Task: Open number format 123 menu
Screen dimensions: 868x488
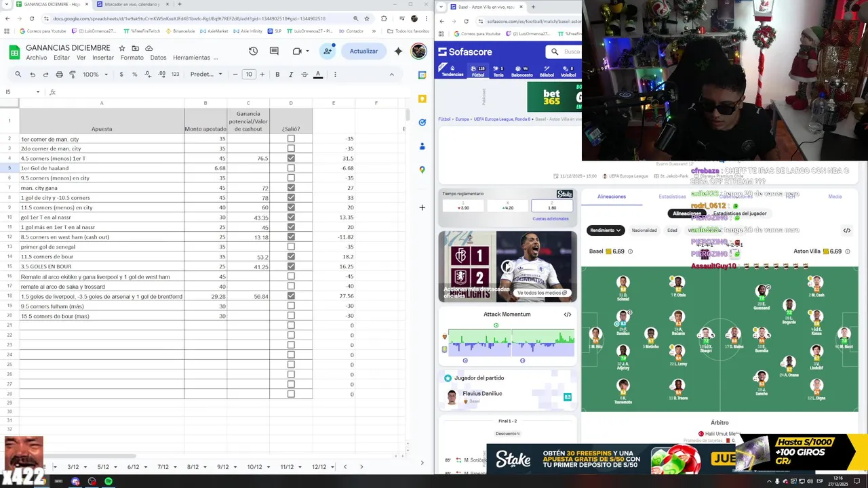Action: pyautogui.click(x=175, y=75)
